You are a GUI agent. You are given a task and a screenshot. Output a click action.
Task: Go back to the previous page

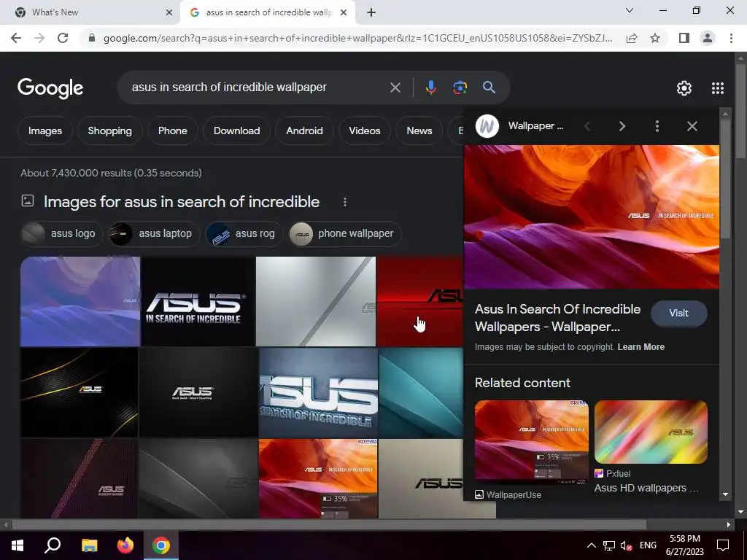tap(16, 38)
